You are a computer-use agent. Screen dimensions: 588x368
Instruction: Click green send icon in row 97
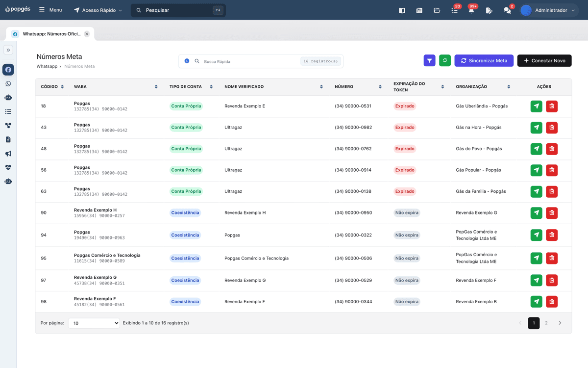point(536,280)
